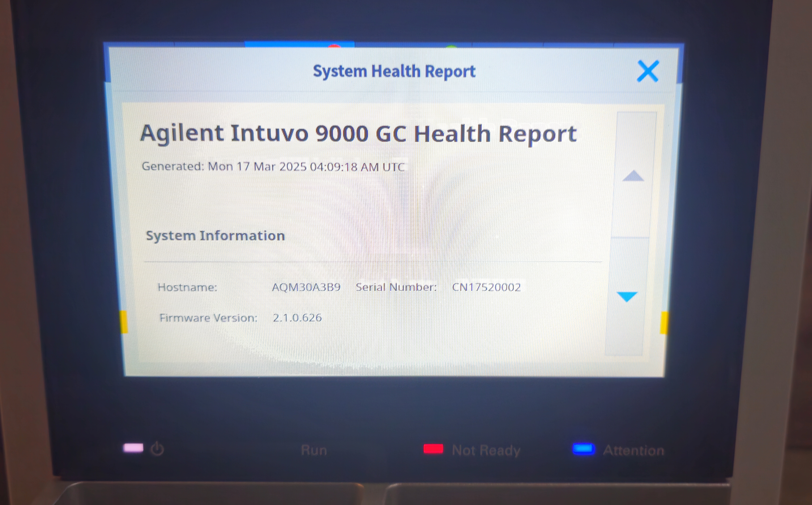The width and height of the screenshot is (812, 505).
Task: Tap the scroll up arrow in the report
Action: 633,176
